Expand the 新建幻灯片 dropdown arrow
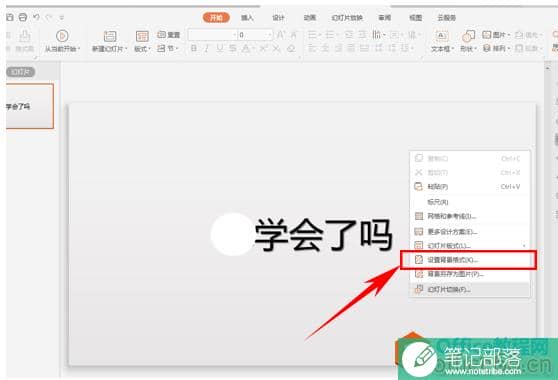This screenshot has width=558, height=380. point(126,49)
